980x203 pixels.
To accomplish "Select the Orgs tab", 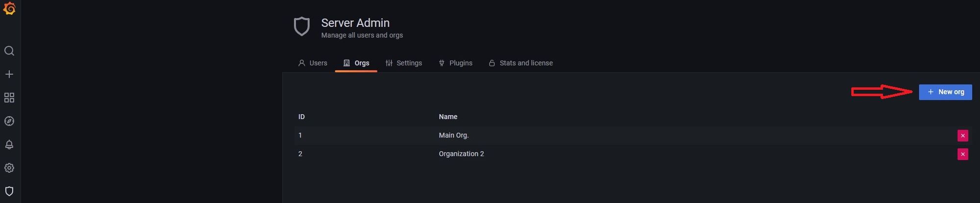I will point(356,63).
